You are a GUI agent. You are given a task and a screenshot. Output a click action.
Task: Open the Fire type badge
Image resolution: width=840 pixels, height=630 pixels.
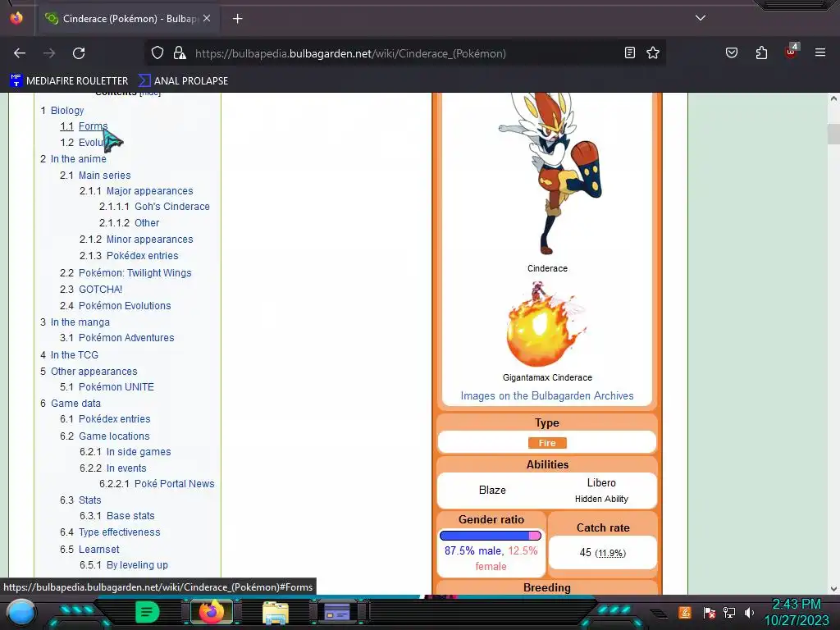tap(547, 443)
